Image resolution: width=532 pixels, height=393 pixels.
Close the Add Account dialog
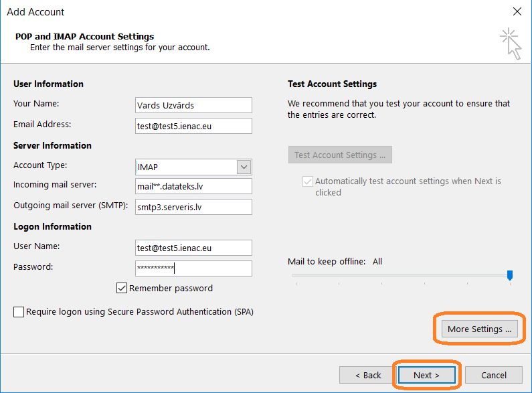[517, 11]
